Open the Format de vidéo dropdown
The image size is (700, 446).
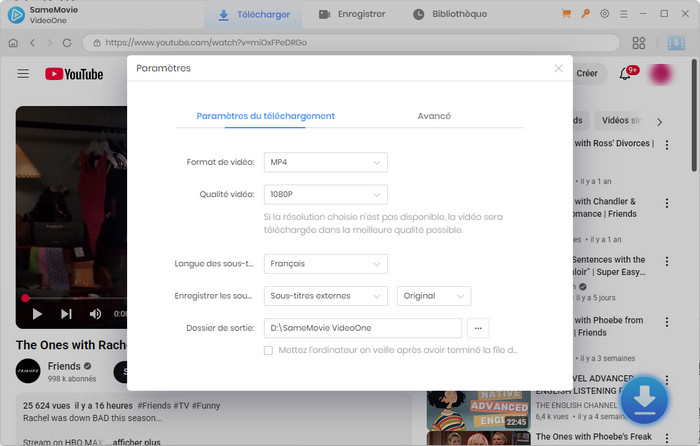pyautogui.click(x=325, y=162)
